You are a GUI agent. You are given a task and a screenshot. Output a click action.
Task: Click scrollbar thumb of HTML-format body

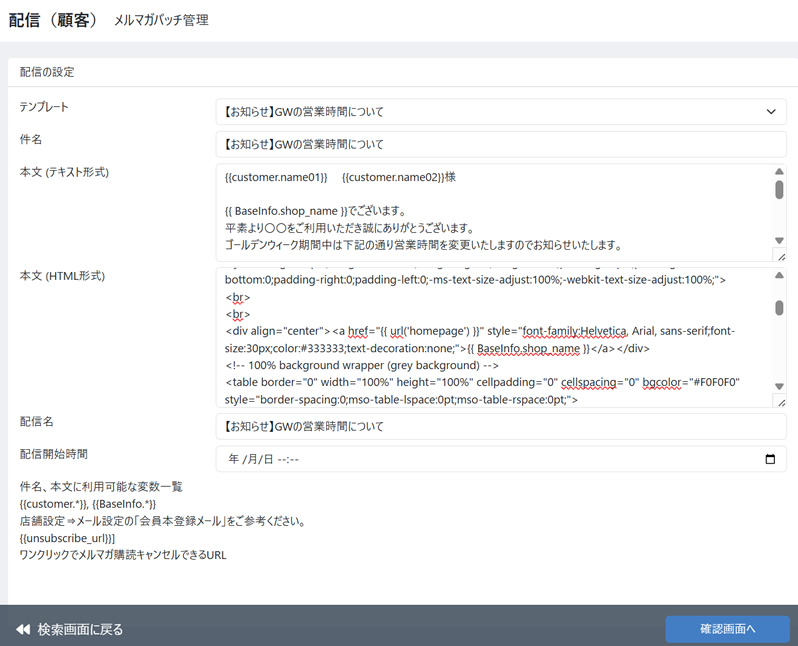[779, 307]
